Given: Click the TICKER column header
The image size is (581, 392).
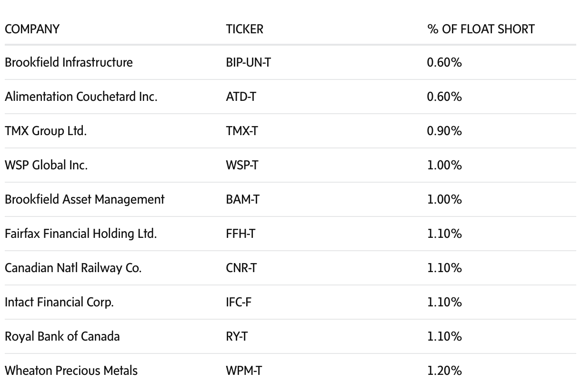Looking at the screenshot, I should point(244,29).
